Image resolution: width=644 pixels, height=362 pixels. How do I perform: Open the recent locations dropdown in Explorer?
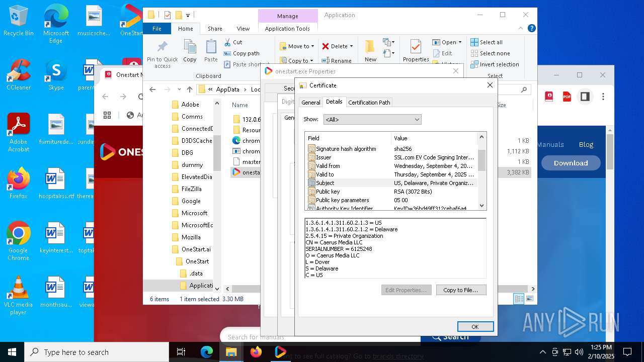coord(179,89)
